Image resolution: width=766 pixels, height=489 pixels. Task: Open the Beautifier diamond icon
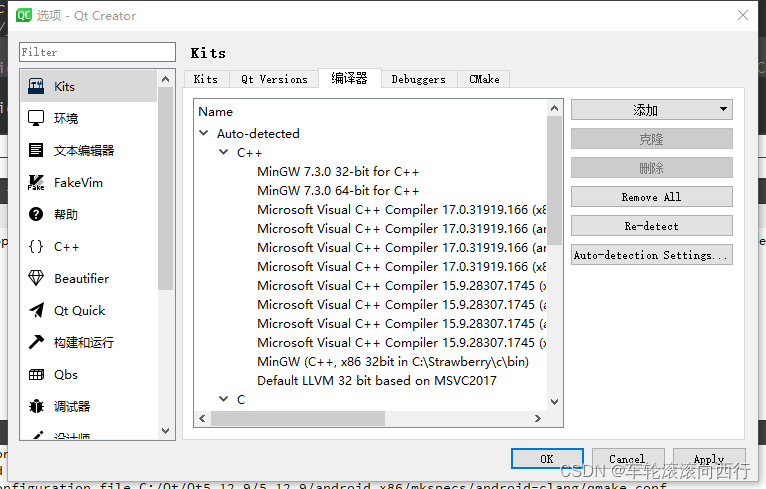[x=36, y=278]
